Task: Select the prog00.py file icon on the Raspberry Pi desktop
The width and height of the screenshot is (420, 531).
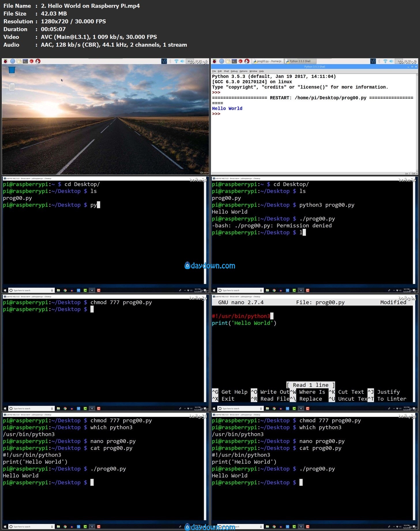Action: 12,89
